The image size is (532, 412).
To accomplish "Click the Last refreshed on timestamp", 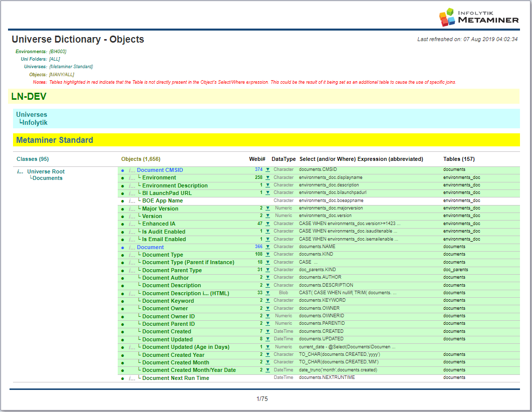I will [x=467, y=40].
